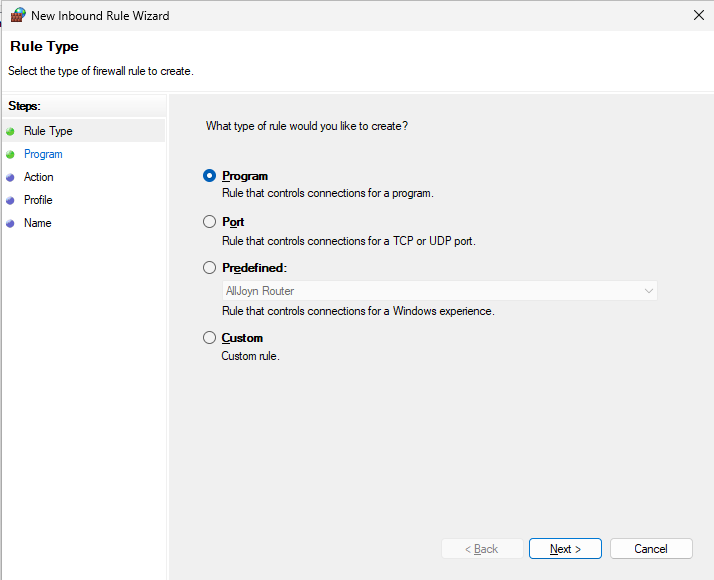Click 'Rule that controls connections for a program.' text
714x580 pixels.
[328, 193]
